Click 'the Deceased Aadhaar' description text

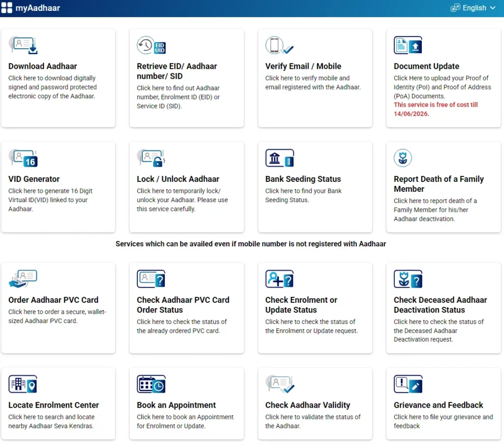(x=425, y=331)
